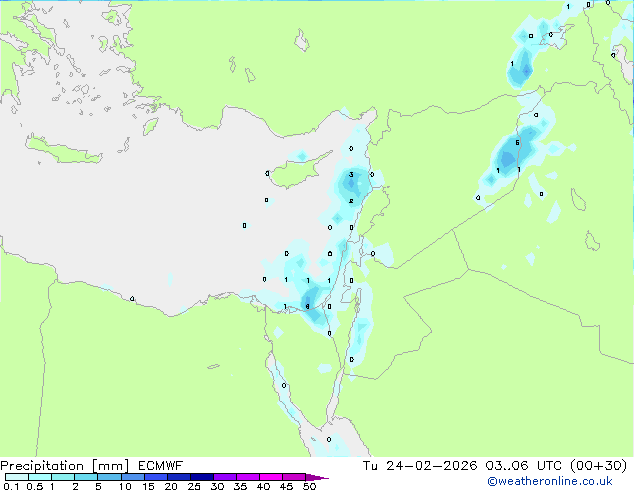Screen dimensions: 634x490
Task: Choose the 15–20 mm blue legend swatch
Action: click(x=155, y=477)
